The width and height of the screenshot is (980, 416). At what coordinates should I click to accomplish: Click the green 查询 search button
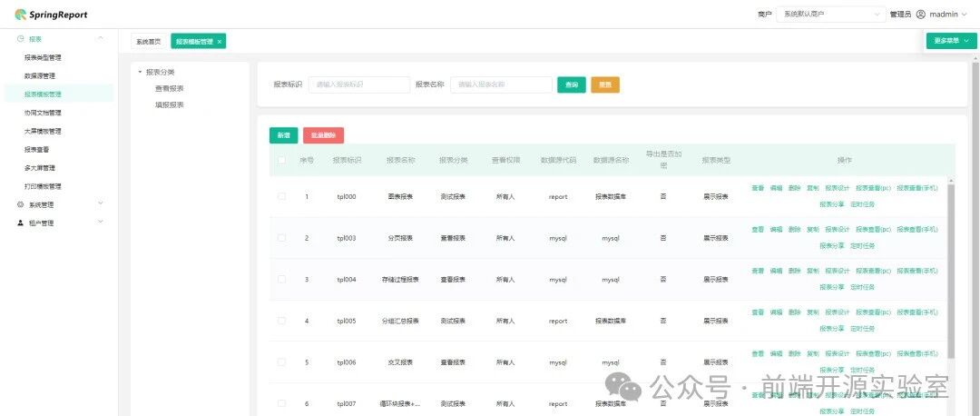[572, 84]
